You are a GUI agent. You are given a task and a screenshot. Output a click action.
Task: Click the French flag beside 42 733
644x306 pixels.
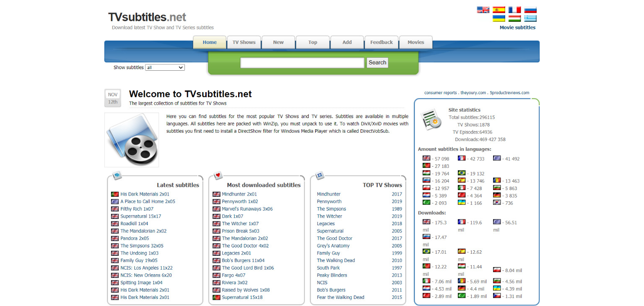point(462,158)
